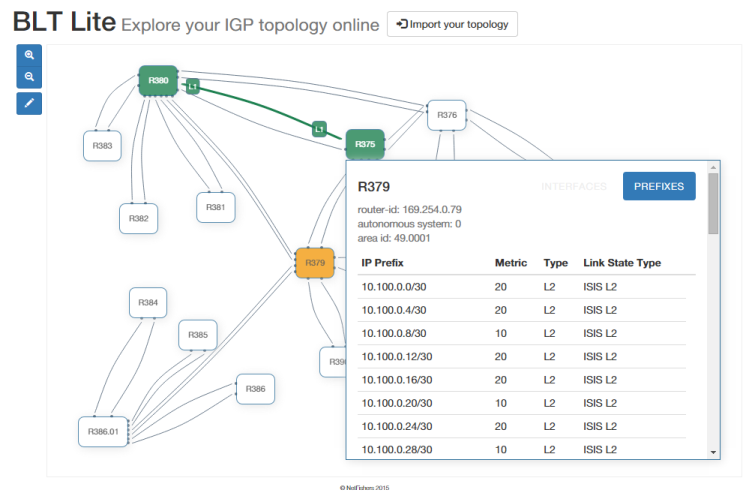Screen dimensions: 743x493
Task: Select router node R376
Action: tap(447, 115)
